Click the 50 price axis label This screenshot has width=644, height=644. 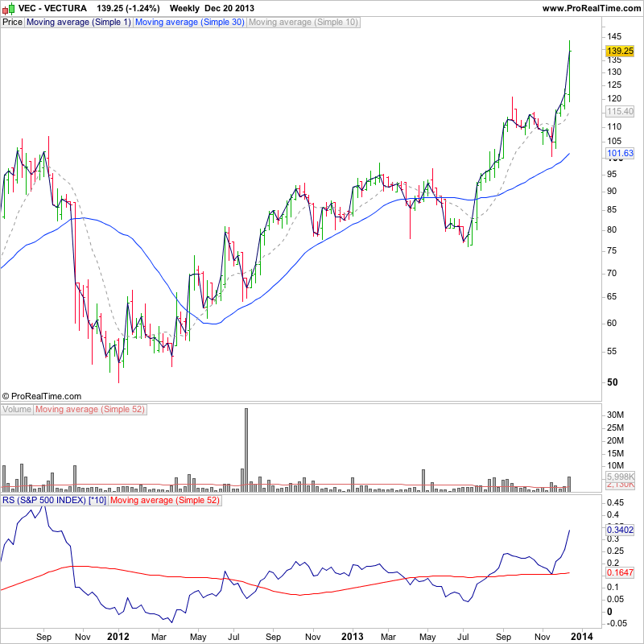coord(612,382)
